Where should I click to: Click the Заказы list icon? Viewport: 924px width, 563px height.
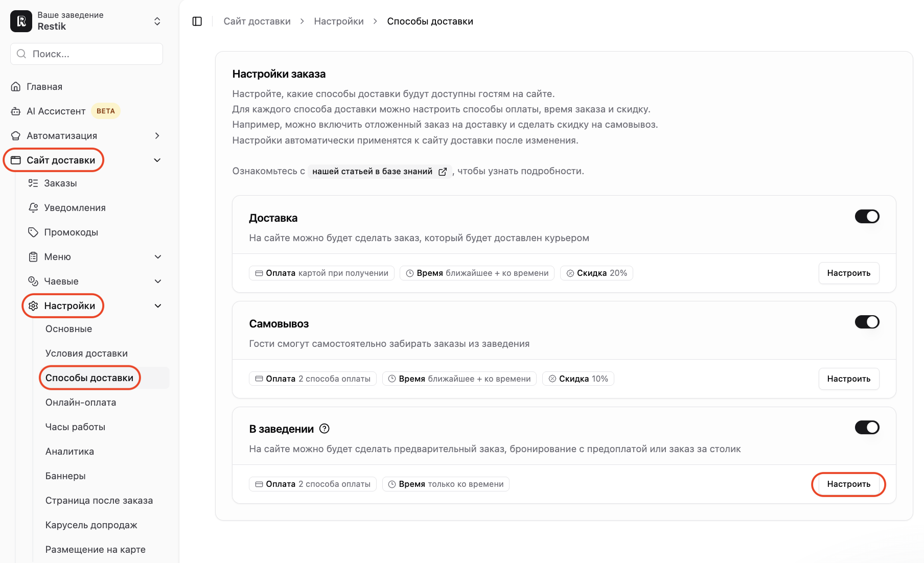click(x=33, y=183)
